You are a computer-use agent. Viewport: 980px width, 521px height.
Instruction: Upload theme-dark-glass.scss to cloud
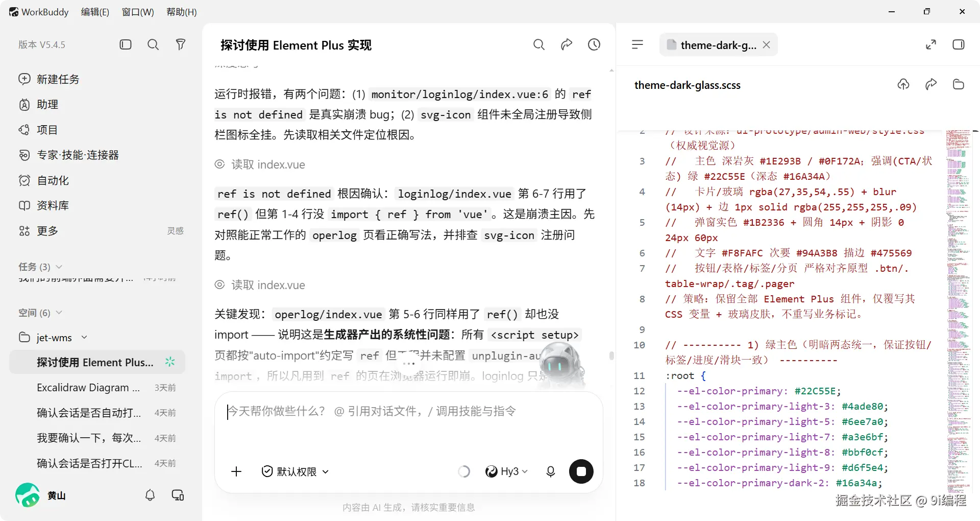(903, 85)
